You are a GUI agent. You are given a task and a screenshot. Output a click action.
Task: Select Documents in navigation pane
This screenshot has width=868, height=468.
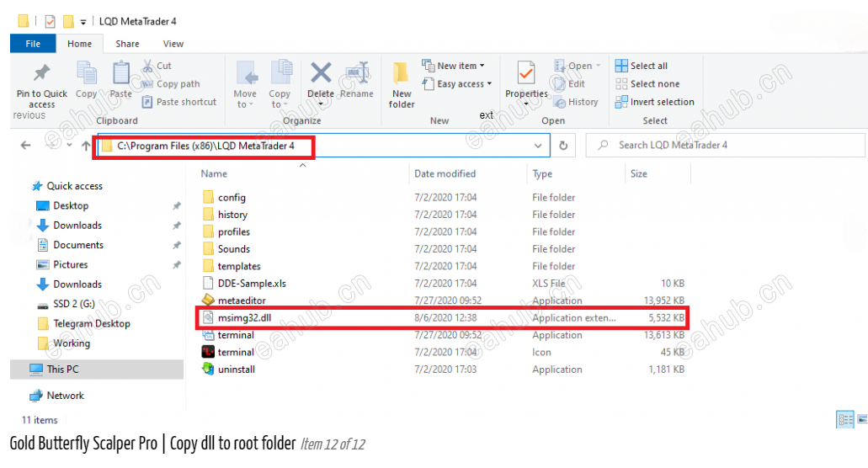(71, 245)
